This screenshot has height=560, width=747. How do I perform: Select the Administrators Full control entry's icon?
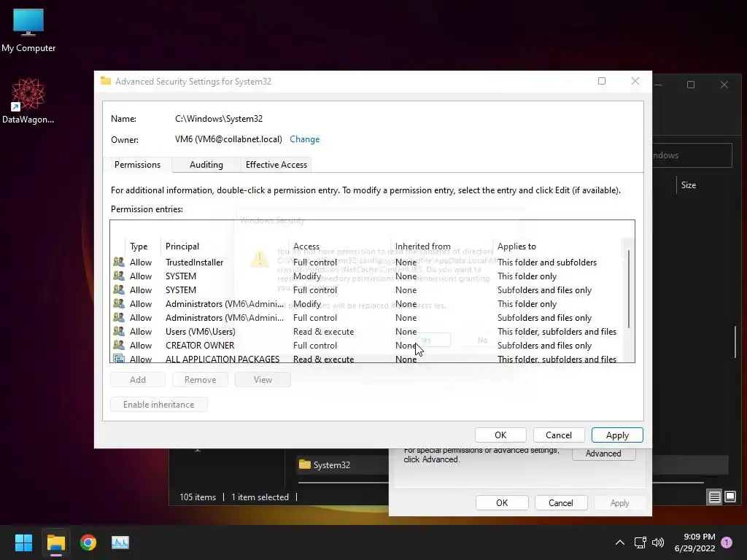pos(119,317)
